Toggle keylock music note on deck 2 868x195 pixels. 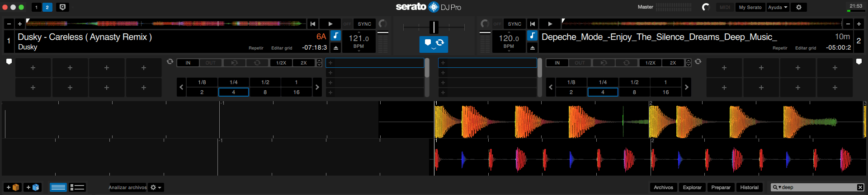click(533, 36)
